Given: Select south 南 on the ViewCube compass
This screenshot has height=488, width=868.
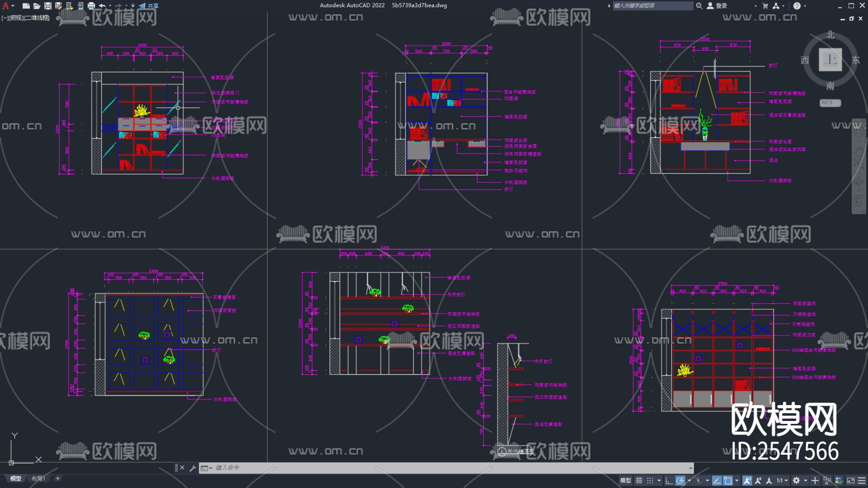Looking at the screenshot, I should [x=830, y=86].
